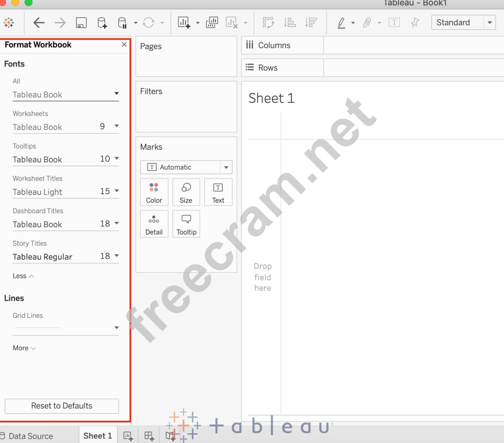Click the Show Mark Labels icon

(394, 23)
